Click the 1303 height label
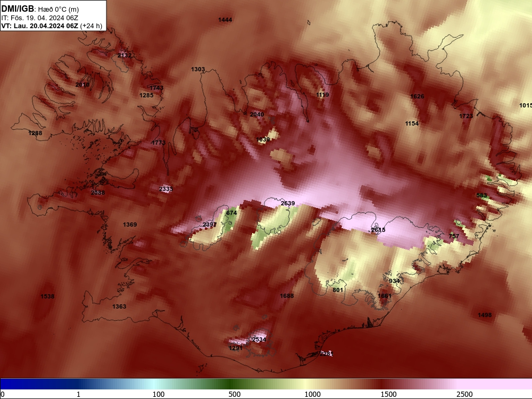Image resolution: width=532 pixels, height=399 pixels. point(198,69)
